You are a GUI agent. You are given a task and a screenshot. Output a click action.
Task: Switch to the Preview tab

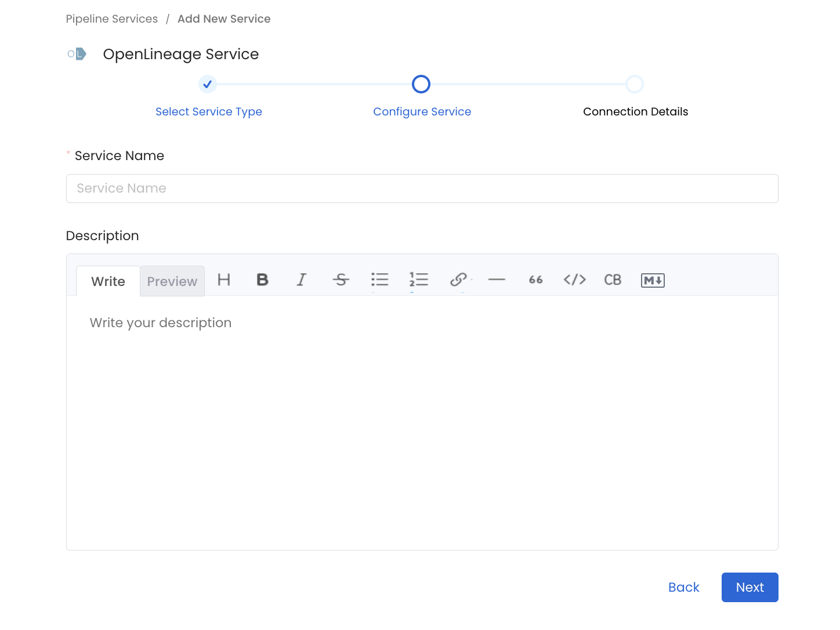(x=172, y=281)
